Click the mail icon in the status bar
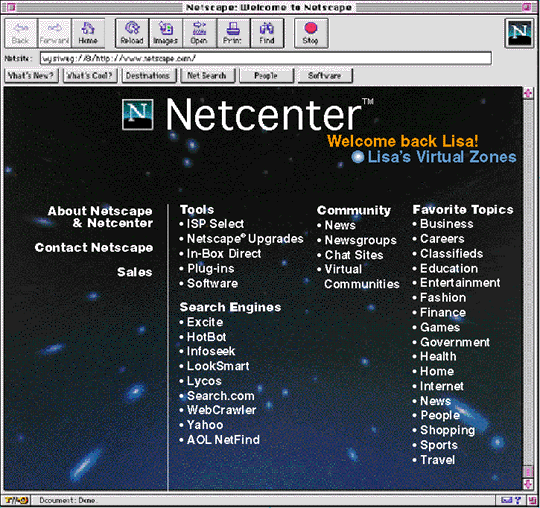Viewport: 540px width, 508px height. coord(507,500)
